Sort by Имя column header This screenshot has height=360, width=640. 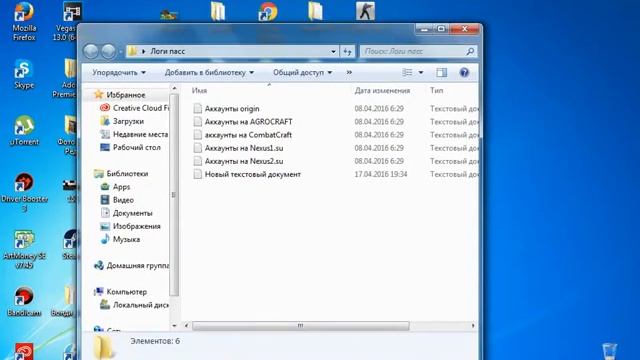199,91
